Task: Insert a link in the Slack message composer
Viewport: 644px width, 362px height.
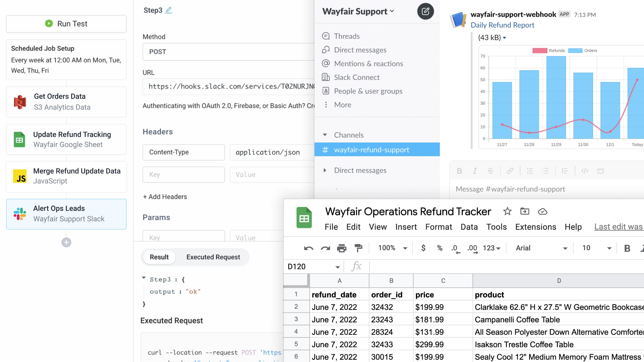Action: click(510, 171)
